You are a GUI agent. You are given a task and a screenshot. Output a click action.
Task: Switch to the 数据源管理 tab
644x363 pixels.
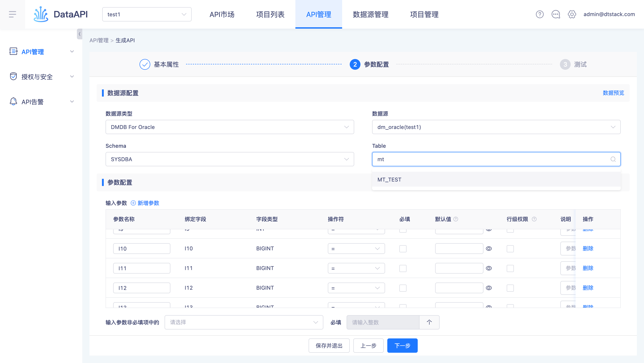click(x=371, y=14)
